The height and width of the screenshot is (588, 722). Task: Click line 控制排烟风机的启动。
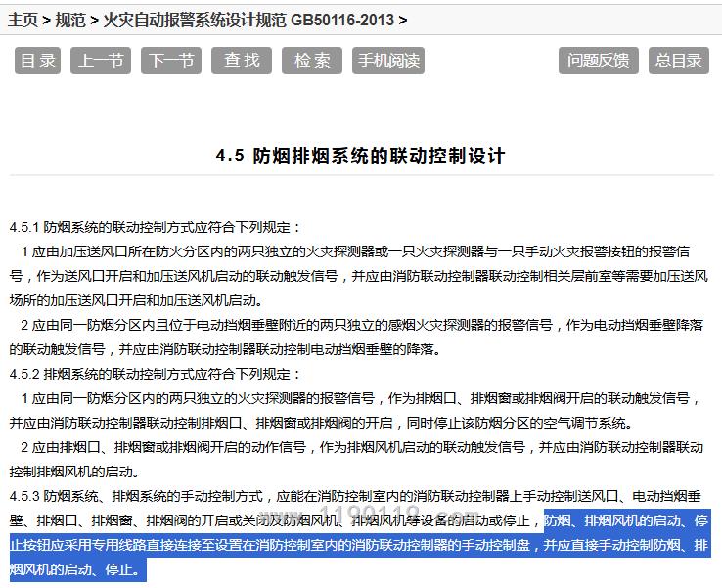(x=74, y=472)
